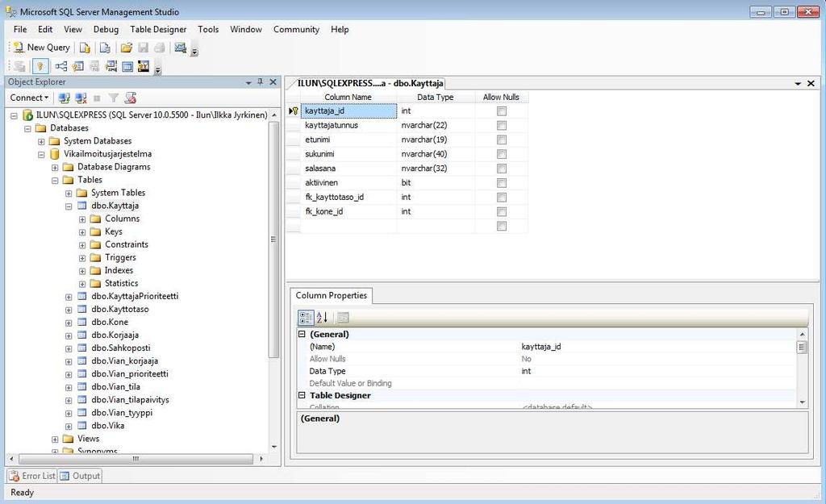Screen dimensions: 826x504
Task: Click the Manage XML Indexes icon
Action: click(x=111, y=66)
